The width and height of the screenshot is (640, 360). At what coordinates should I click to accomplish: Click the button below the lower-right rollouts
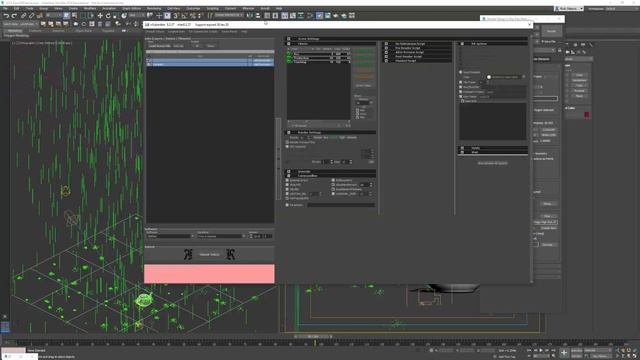pos(492,163)
